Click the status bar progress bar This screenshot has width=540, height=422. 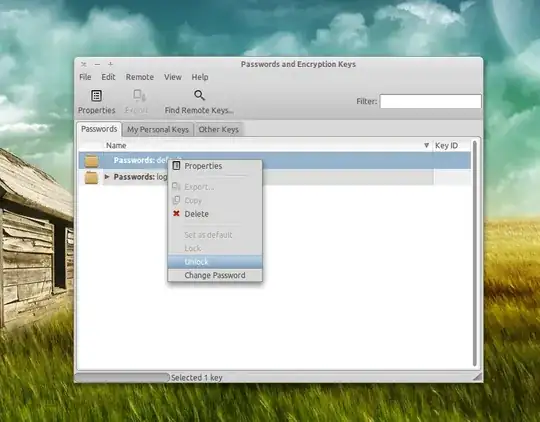122,378
